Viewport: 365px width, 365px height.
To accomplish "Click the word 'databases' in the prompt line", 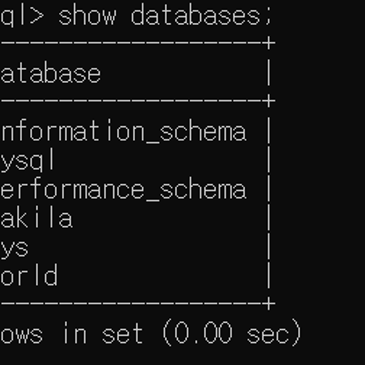I will pos(195,16).
